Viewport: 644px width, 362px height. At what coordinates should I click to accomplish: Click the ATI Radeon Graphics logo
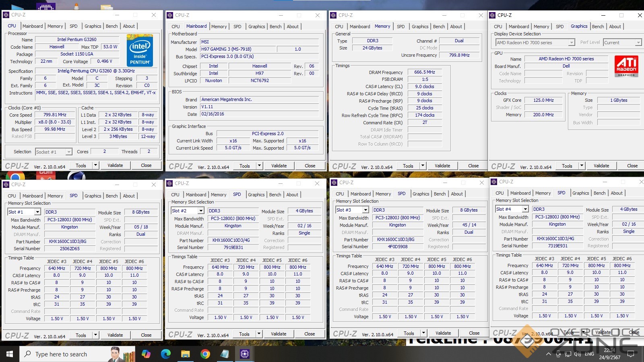[626, 66]
